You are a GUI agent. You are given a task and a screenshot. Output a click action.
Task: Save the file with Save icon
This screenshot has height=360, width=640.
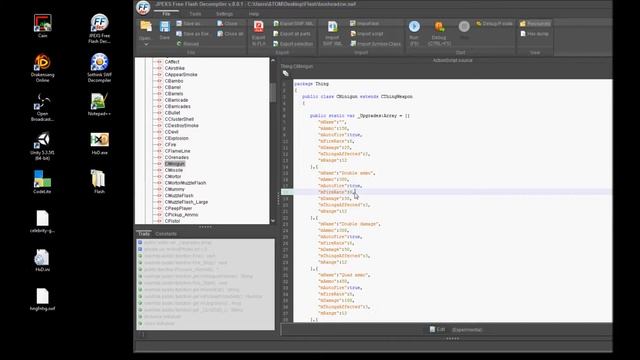(164, 30)
